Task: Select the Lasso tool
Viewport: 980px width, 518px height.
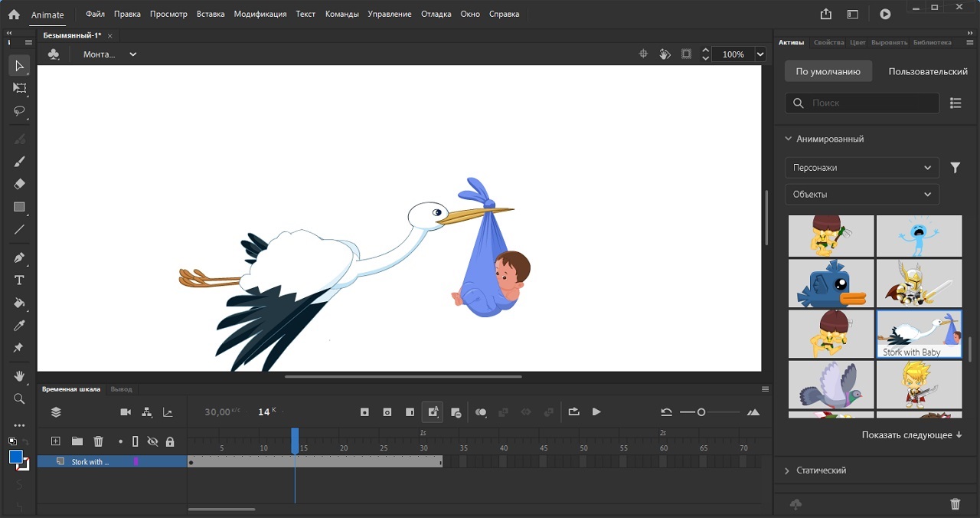Action: pyautogui.click(x=19, y=111)
